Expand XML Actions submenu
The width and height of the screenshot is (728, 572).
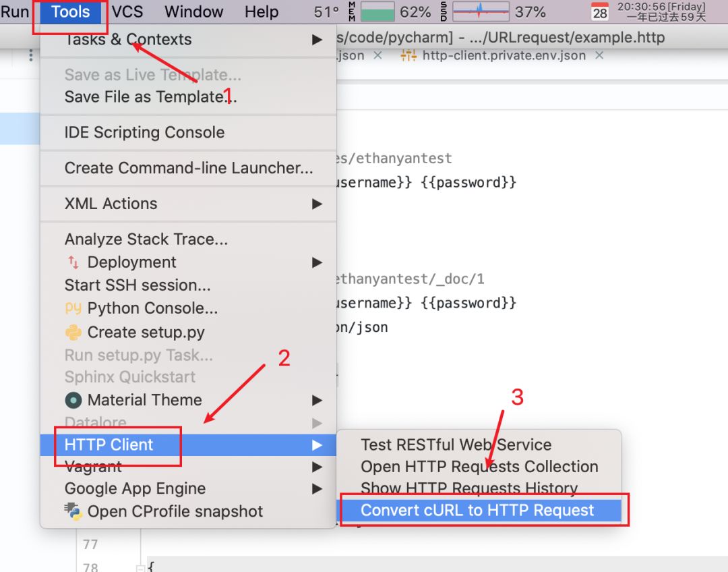(188, 204)
